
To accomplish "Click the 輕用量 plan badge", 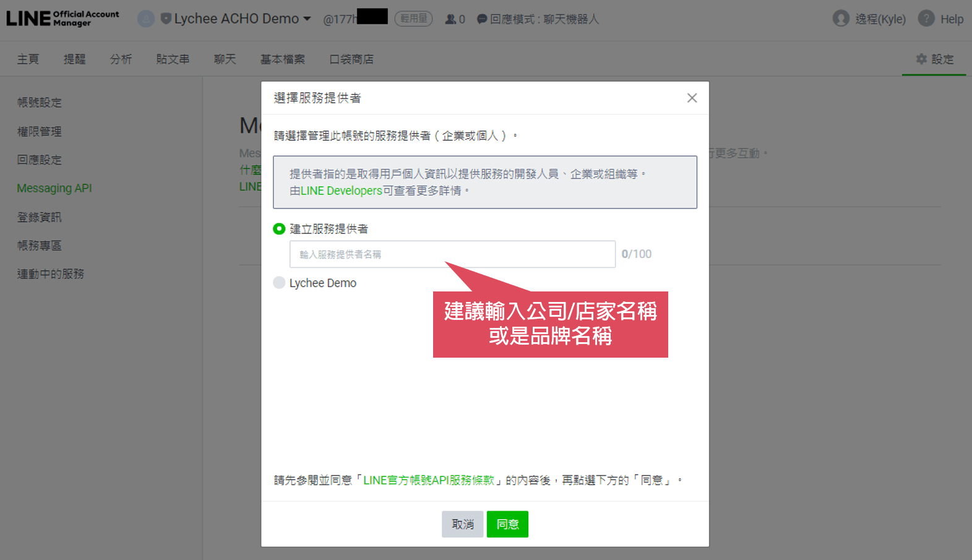I will tap(413, 19).
